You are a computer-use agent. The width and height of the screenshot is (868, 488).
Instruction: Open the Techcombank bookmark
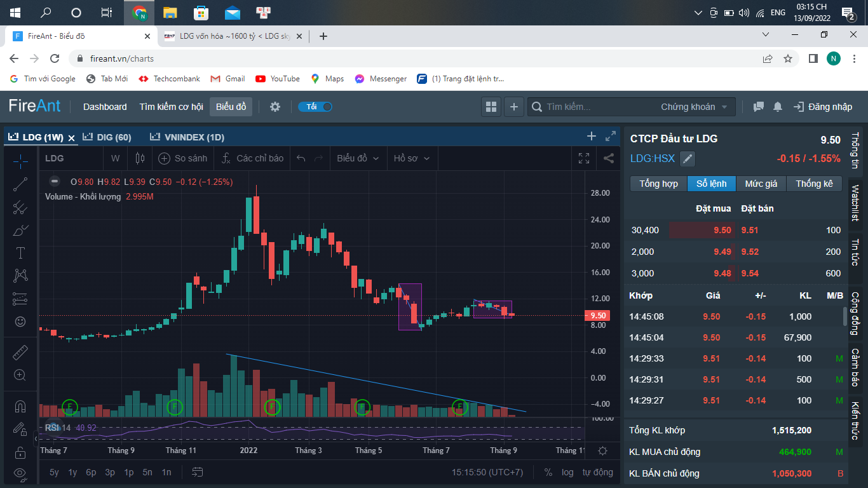[x=169, y=79]
